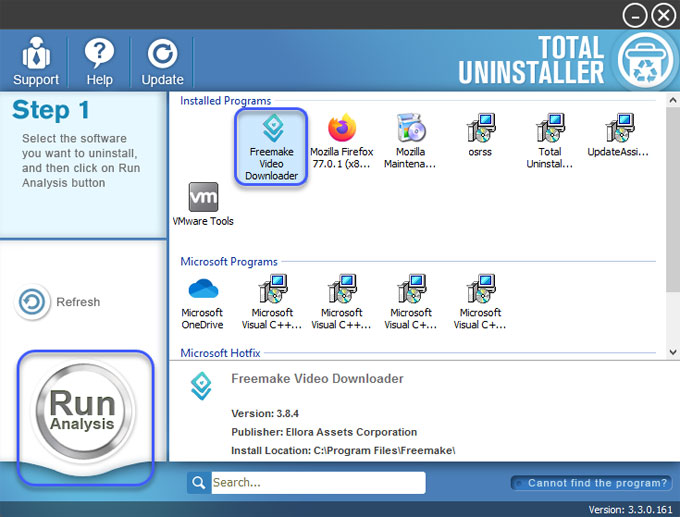Select the UpdateAssi... program icon
The height and width of the screenshot is (517, 680).
pos(618,135)
